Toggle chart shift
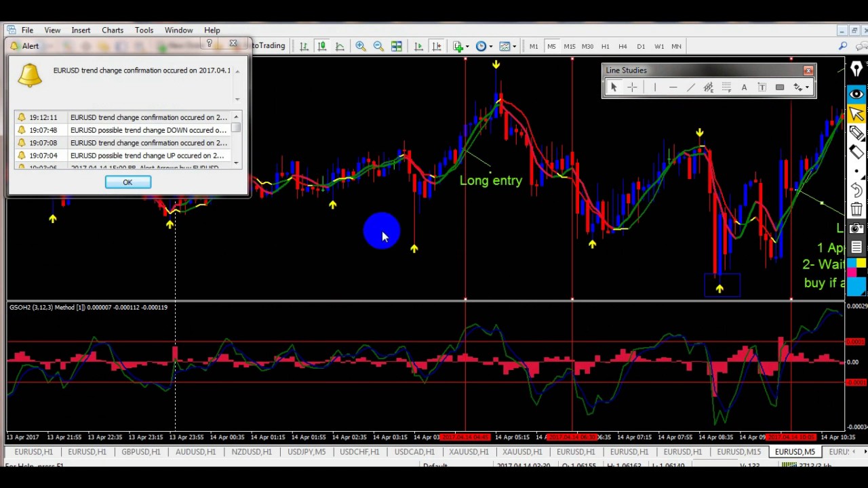868x488 pixels. (437, 46)
